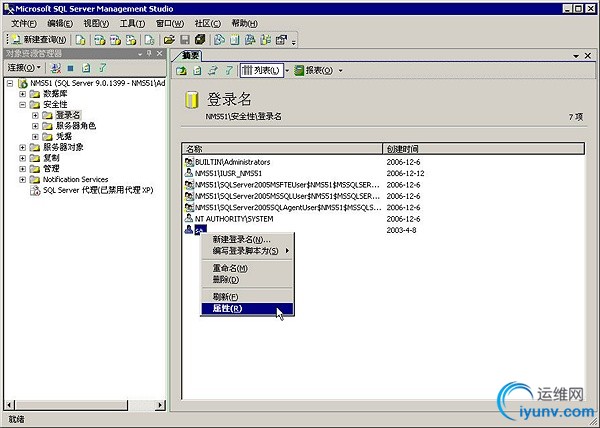600x428 pixels.
Task: Click the Up folder icon in Summary toolbar
Action: (x=181, y=70)
